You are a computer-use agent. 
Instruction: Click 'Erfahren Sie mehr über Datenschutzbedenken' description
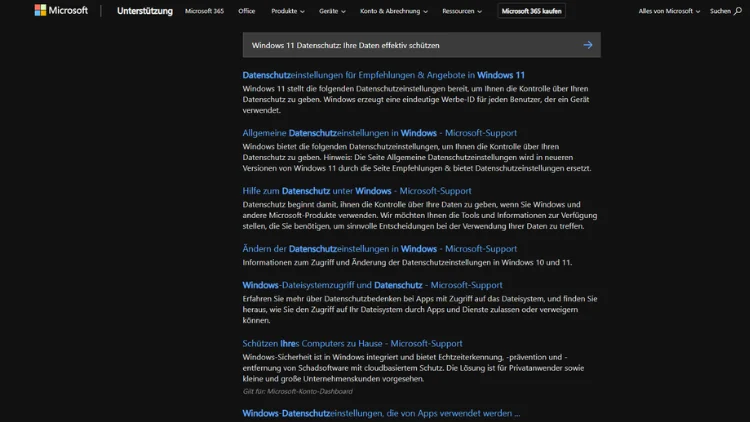[x=419, y=309]
